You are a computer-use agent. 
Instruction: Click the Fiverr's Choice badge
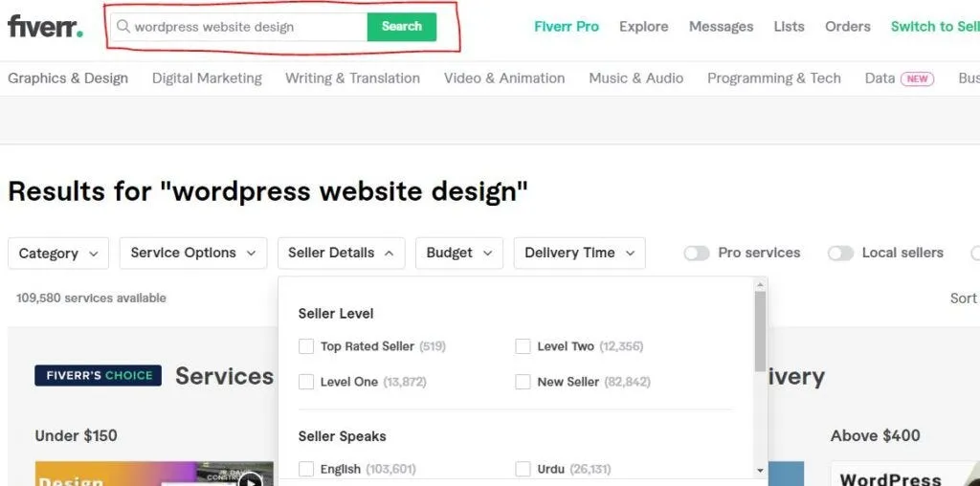[x=99, y=375]
